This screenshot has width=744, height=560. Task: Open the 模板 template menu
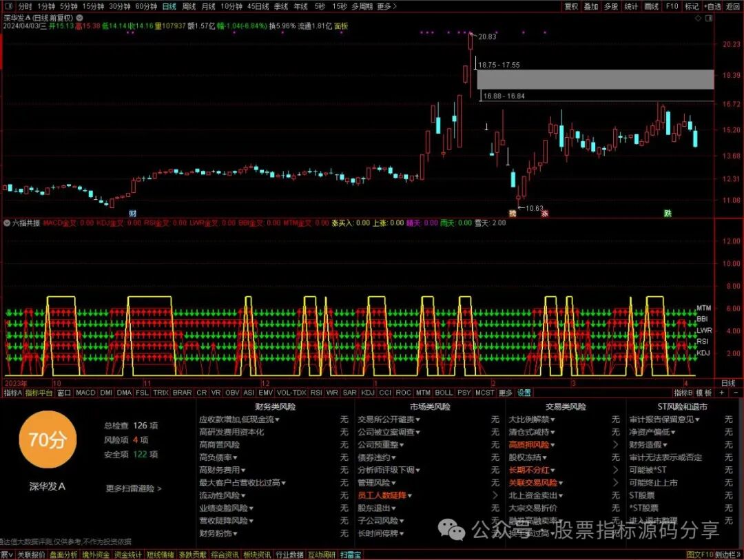coord(704,393)
